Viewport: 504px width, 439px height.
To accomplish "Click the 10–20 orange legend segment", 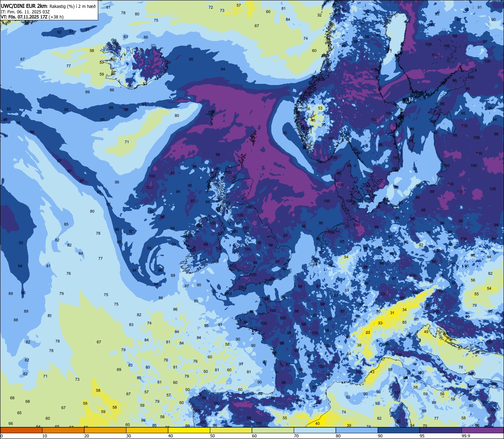I will click(x=63, y=430).
